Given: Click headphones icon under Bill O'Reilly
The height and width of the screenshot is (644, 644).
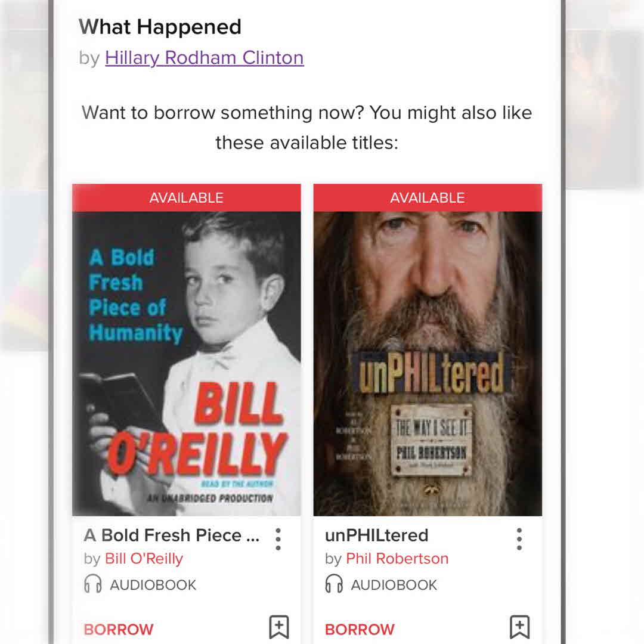Looking at the screenshot, I should [x=93, y=584].
